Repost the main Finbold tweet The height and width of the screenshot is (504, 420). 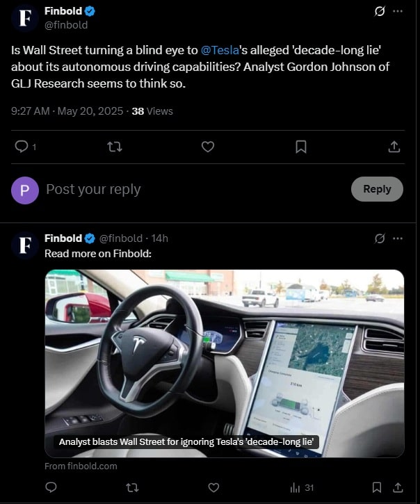click(115, 147)
